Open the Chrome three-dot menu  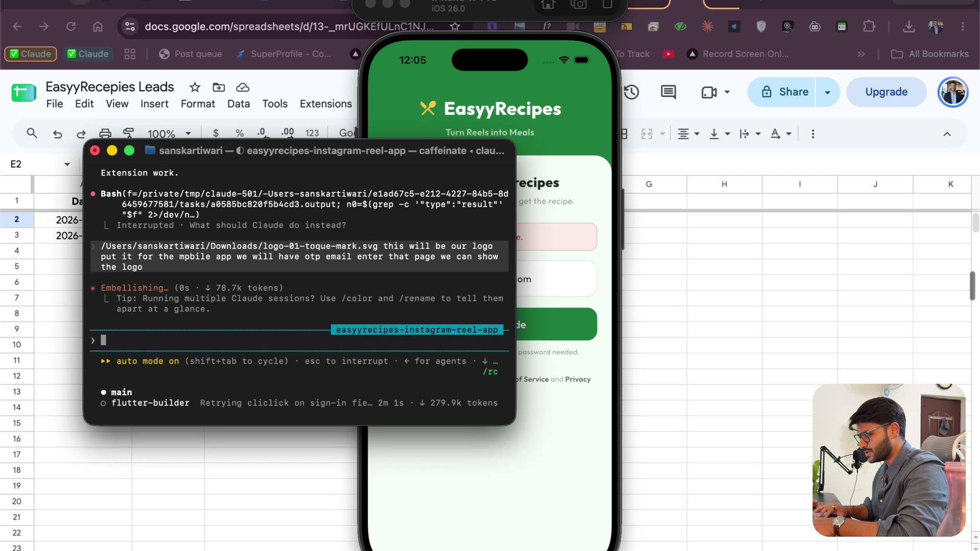click(963, 27)
